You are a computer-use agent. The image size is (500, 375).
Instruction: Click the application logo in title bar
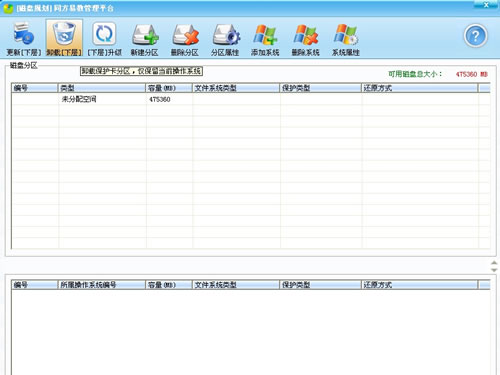(x=8, y=8)
